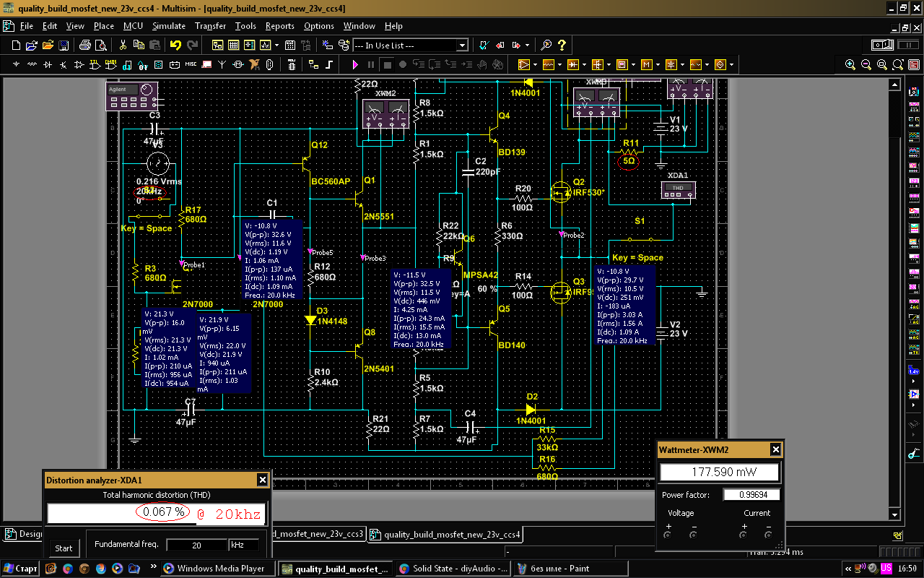Cut selected components
This screenshot has height=578, width=924.
click(x=123, y=45)
